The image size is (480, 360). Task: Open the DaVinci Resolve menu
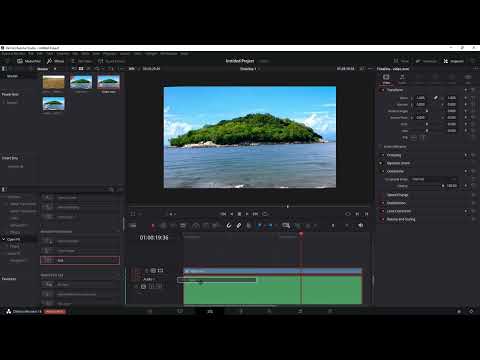(x=14, y=53)
